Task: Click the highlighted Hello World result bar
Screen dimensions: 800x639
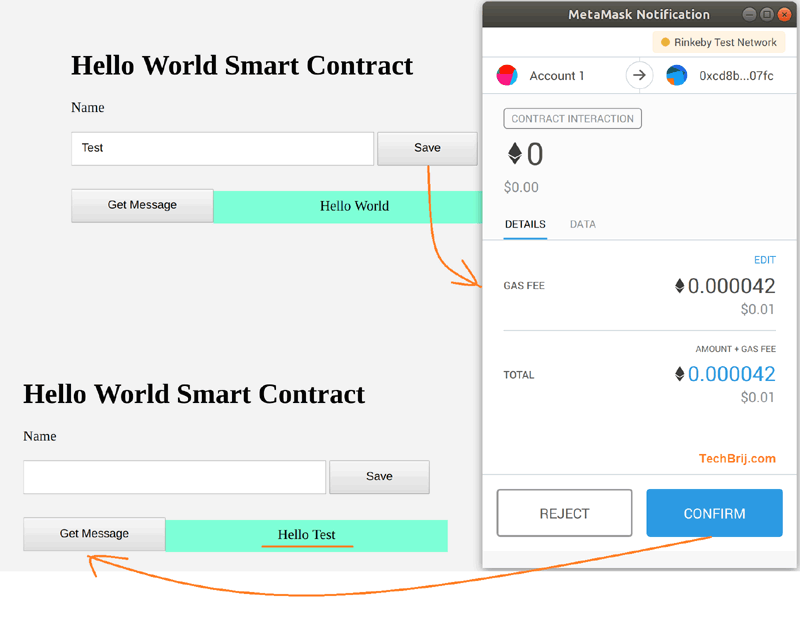Action: pyautogui.click(x=354, y=205)
